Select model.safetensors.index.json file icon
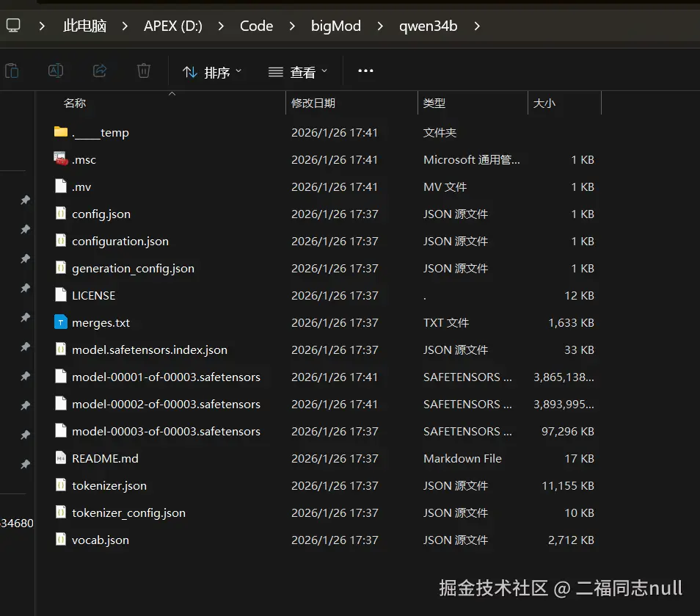The height and width of the screenshot is (616, 700). pyautogui.click(x=61, y=349)
